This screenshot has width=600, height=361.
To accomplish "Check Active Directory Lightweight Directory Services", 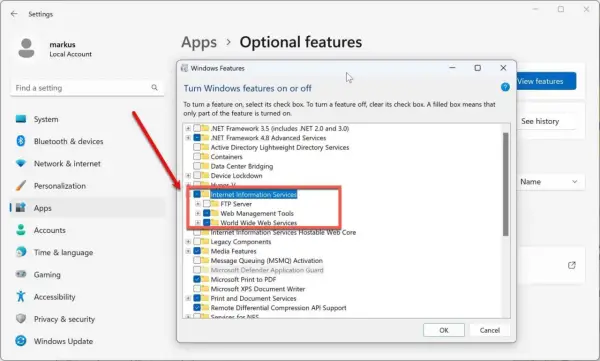I will pos(197,147).
